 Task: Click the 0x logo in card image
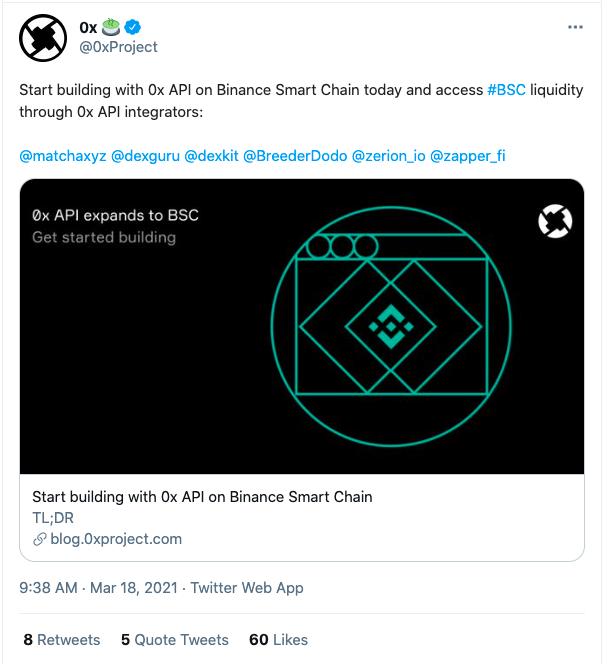pos(555,221)
